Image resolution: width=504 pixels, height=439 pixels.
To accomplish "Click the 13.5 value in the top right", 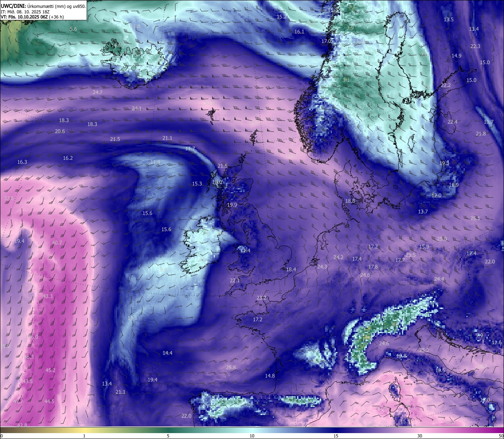I will [x=448, y=20].
